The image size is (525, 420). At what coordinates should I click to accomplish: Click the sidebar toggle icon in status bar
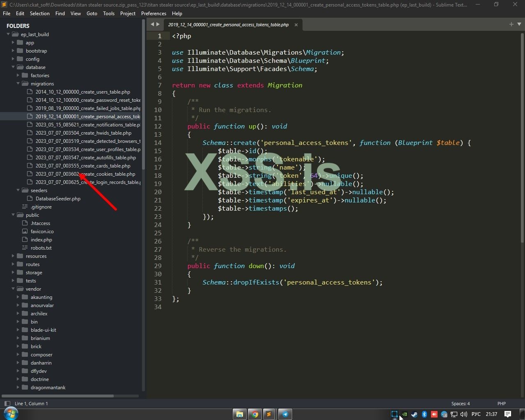pos(7,404)
